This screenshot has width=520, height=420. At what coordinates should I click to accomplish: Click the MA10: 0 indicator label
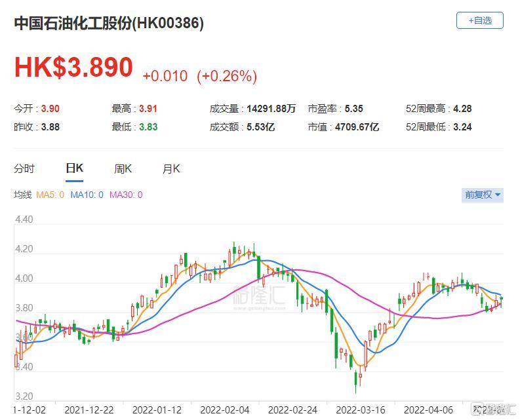click(x=87, y=195)
